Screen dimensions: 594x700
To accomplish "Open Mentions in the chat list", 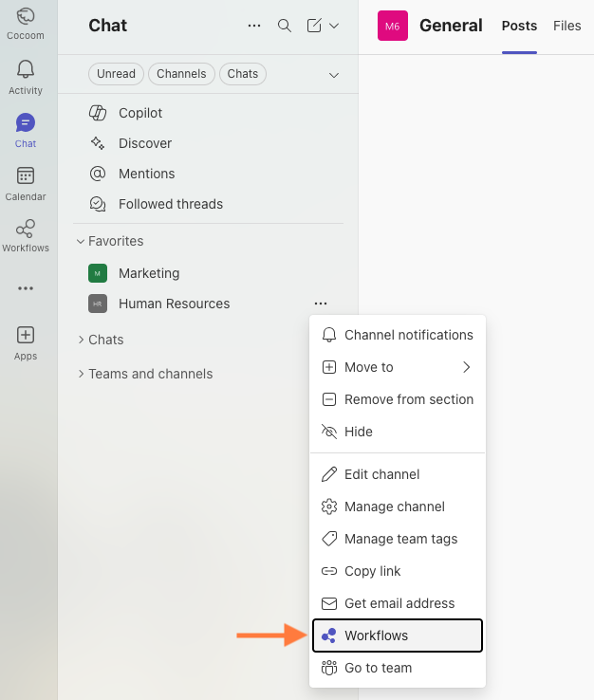I will tap(146, 174).
